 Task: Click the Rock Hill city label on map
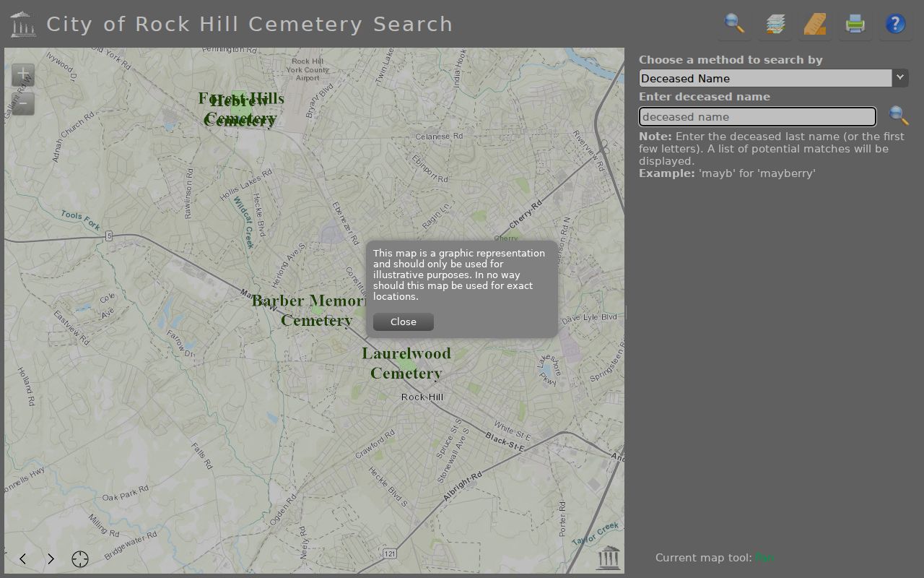pyautogui.click(x=422, y=397)
